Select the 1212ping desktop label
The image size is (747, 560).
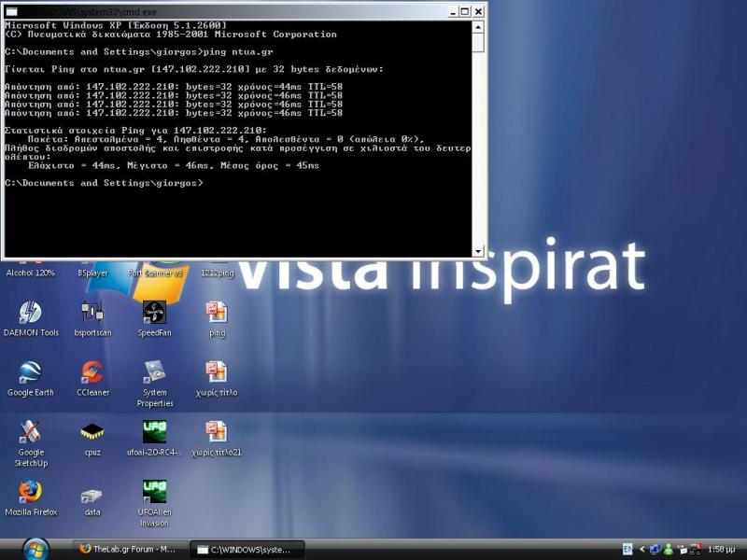[x=218, y=273]
